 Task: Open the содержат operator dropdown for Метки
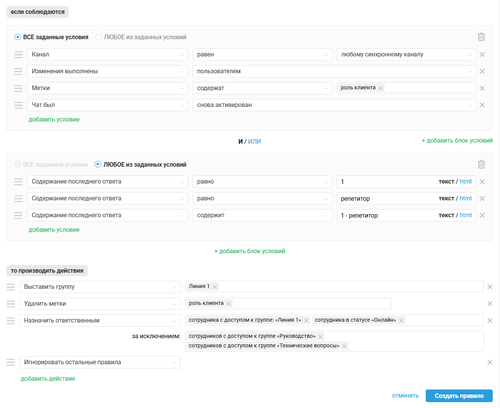click(x=262, y=88)
